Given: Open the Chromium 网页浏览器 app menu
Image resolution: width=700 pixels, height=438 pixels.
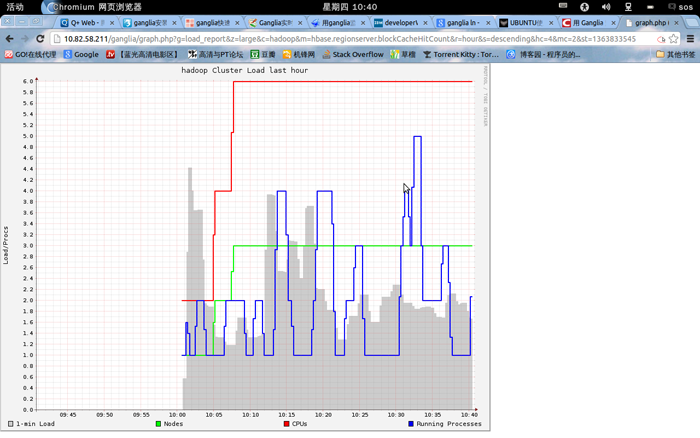Looking at the screenshot, I should point(92,7).
